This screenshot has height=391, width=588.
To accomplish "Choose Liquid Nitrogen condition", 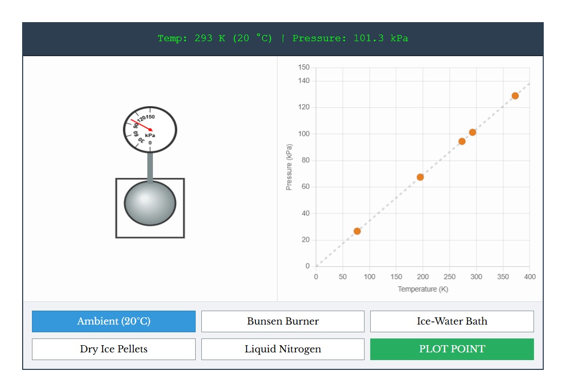I will click(x=283, y=349).
